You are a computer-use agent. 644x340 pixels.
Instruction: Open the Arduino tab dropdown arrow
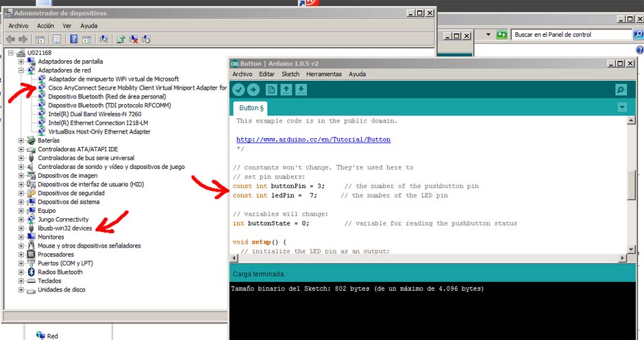point(622,107)
